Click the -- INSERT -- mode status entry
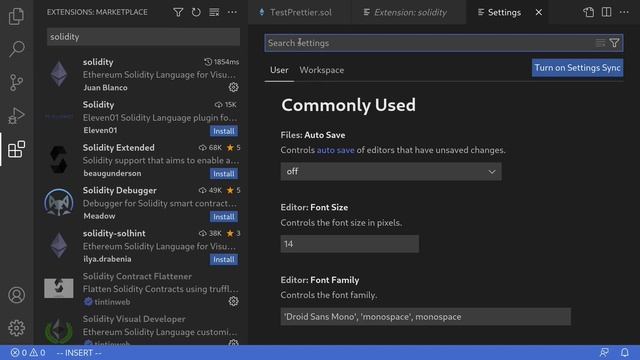 coord(79,353)
